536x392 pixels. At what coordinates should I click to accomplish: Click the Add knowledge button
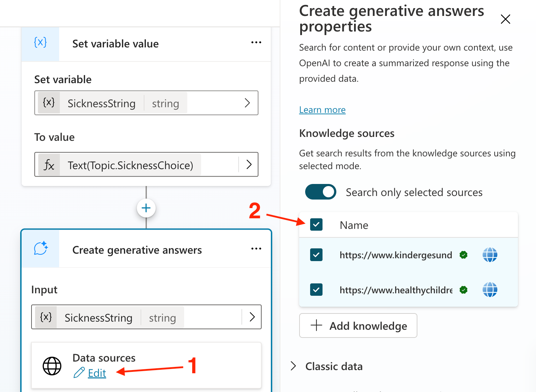click(358, 325)
